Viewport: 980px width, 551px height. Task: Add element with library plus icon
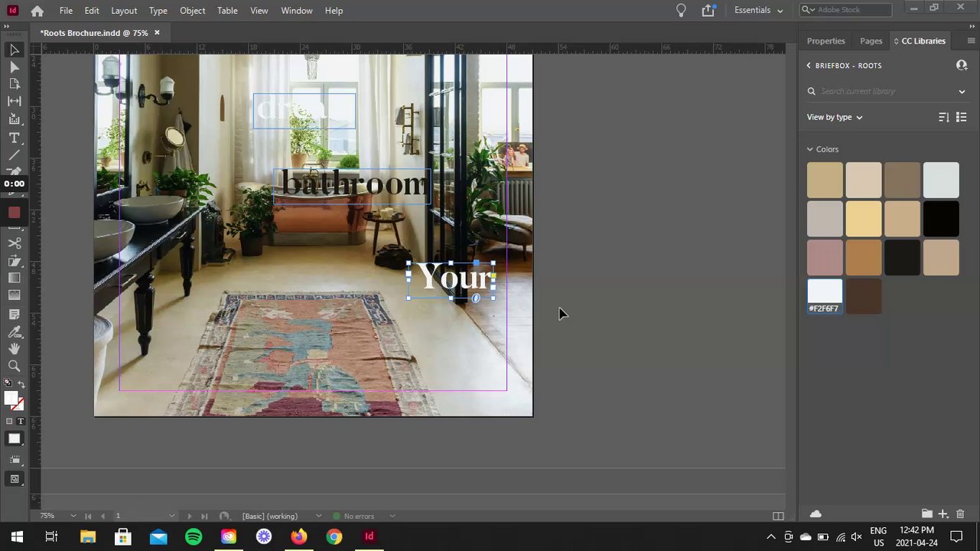coord(943,514)
